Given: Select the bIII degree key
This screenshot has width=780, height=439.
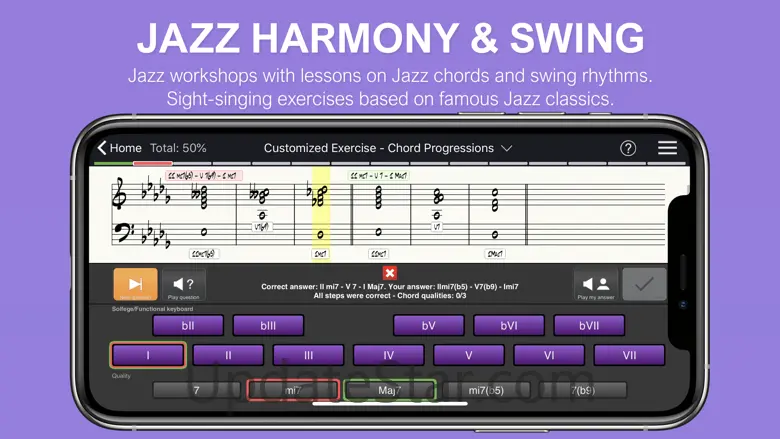Looking at the screenshot, I should (268, 326).
